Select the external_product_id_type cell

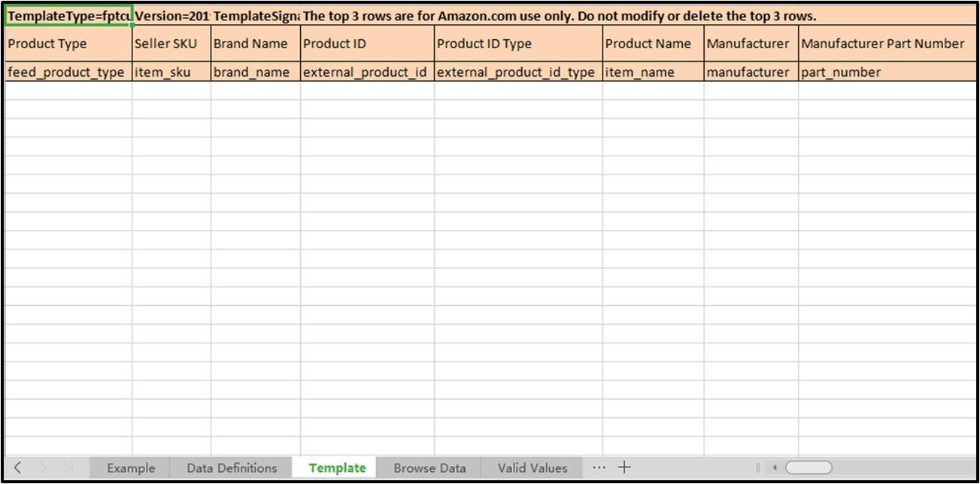click(518, 72)
